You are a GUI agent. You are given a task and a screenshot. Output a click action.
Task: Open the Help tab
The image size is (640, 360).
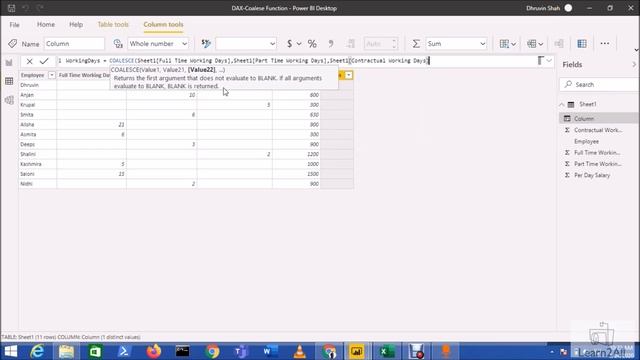[x=76, y=24]
